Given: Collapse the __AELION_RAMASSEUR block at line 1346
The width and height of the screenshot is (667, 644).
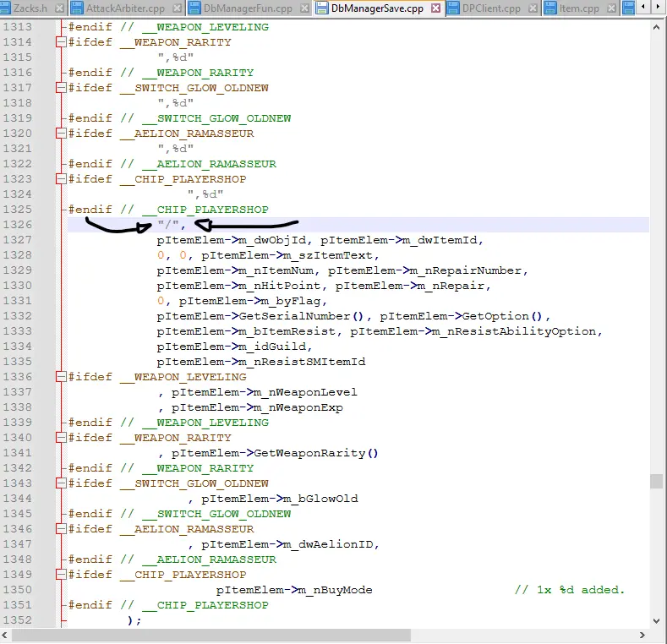Looking at the screenshot, I should tap(61, 528).
